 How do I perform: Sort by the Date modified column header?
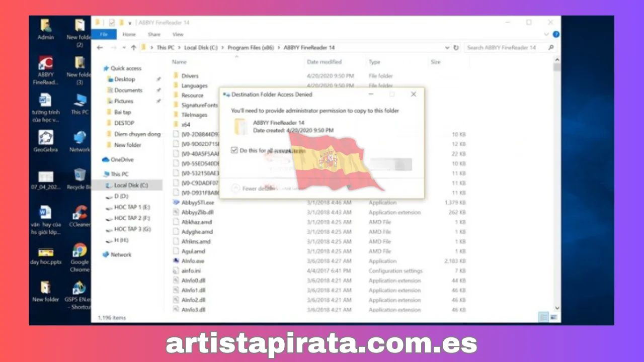click(325, 62)
